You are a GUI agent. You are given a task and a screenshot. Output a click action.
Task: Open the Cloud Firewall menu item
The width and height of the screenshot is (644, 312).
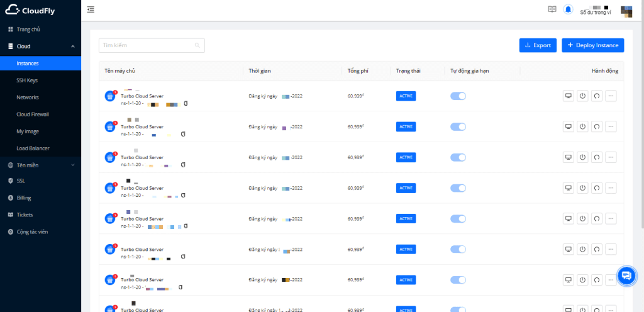pos(33,114)
